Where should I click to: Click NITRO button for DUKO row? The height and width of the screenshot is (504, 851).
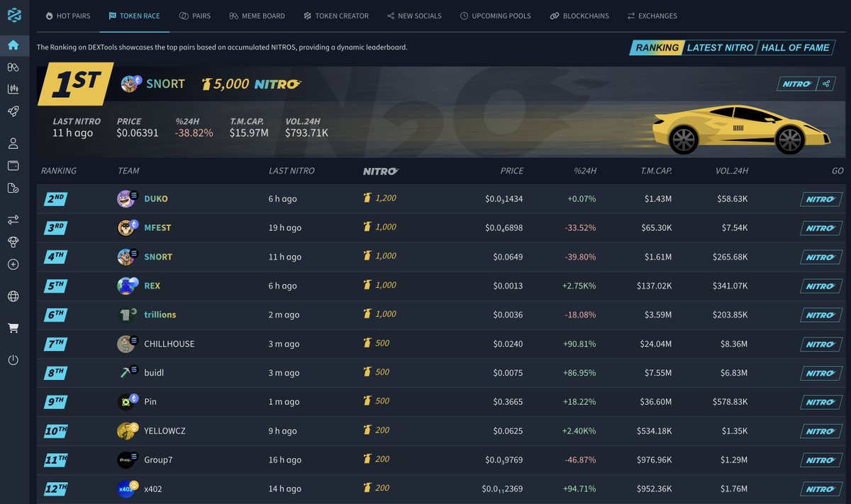(x=821, y=199)
